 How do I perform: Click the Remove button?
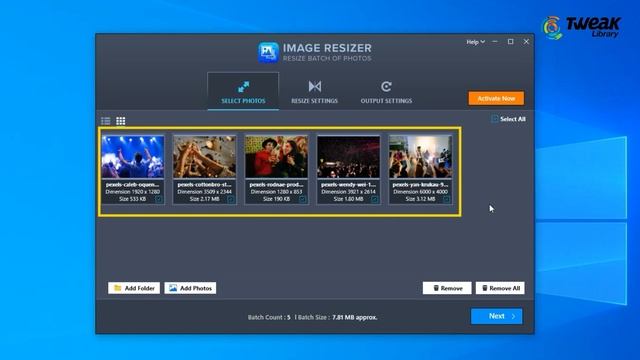447,288
